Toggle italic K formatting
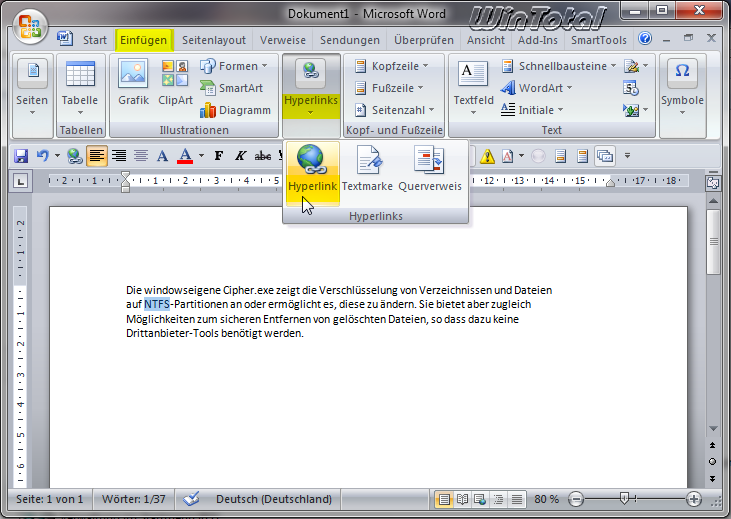The image size is (731, 519). coord(241,156)
